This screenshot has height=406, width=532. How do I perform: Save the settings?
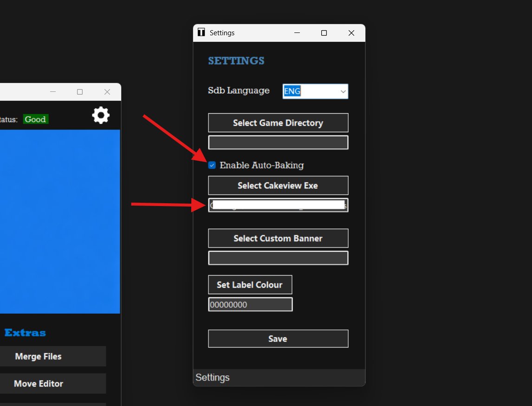[x=278, y=338]
